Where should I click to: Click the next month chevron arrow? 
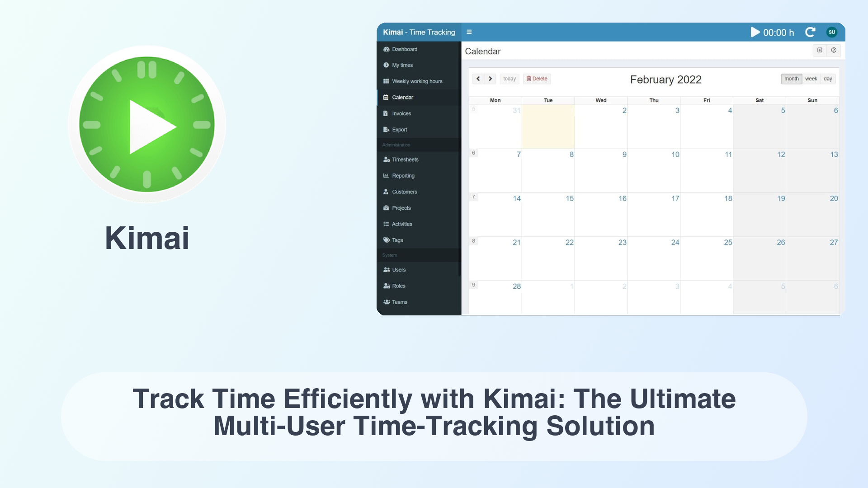pyautogui.click(x=490, y=78)
